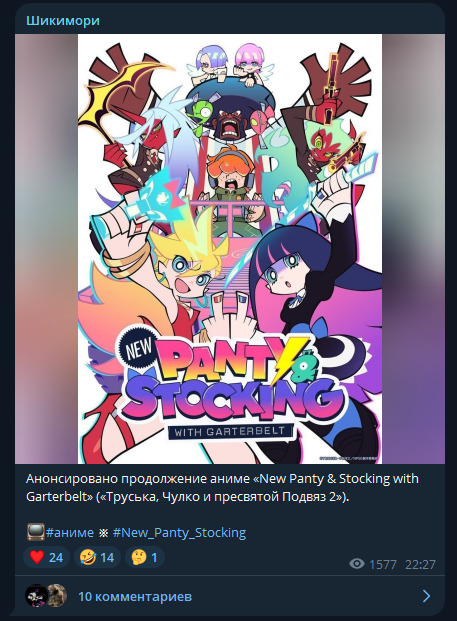This screenshot has height=621, width=457.
Task: Toggle the laughing emoji reaction
Action: (97, 557)
